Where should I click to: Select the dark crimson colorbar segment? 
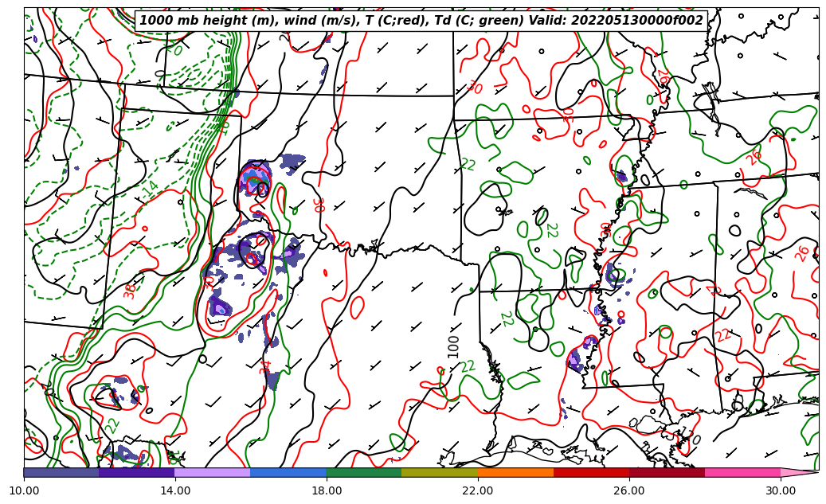click(x=667, y=472)
